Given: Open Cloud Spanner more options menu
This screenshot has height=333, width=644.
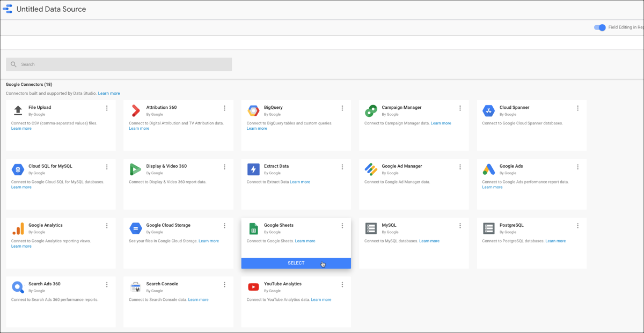Looking at the screenshot, I should (x=577, y=108).
